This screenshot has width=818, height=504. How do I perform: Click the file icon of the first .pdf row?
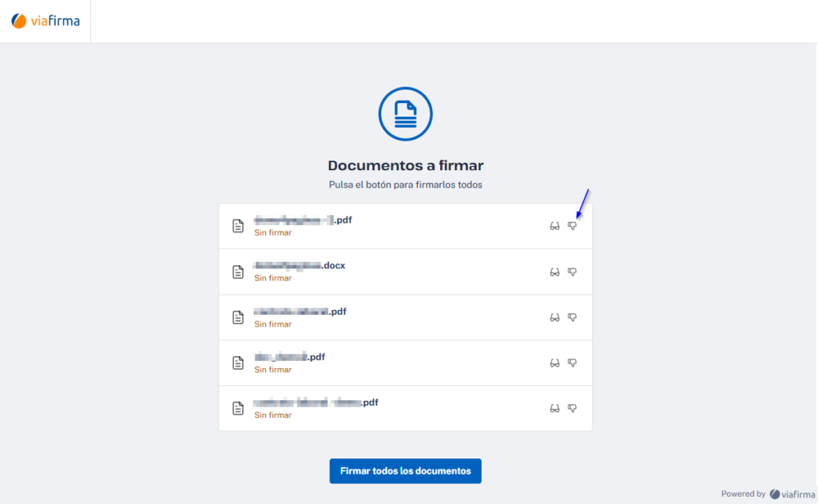238,226
